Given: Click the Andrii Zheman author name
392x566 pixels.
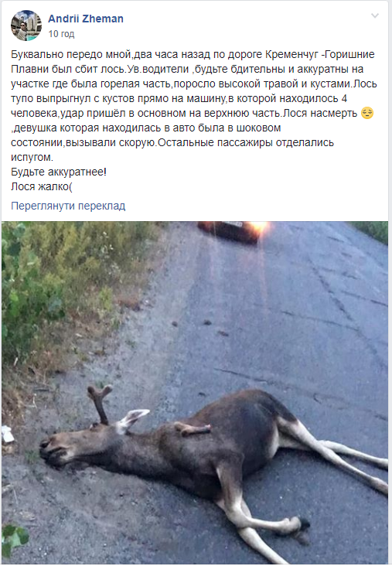Looking at the screenshot, I should pos(86,19).
